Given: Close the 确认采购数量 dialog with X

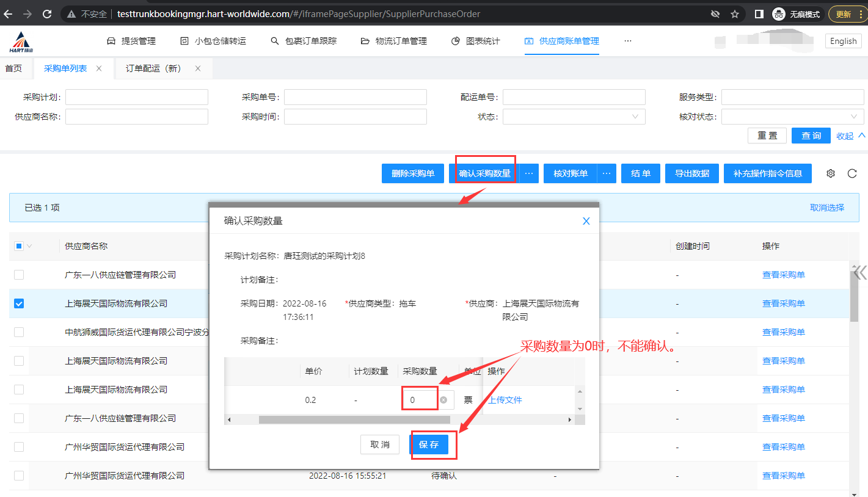Looking at the screenshot, I should pyautogui.click(x=586, y=221).
